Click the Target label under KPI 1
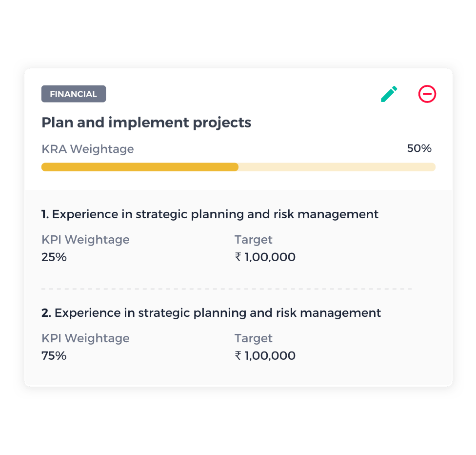The width and height of the screenshot is (476, 455). [254, 240]
